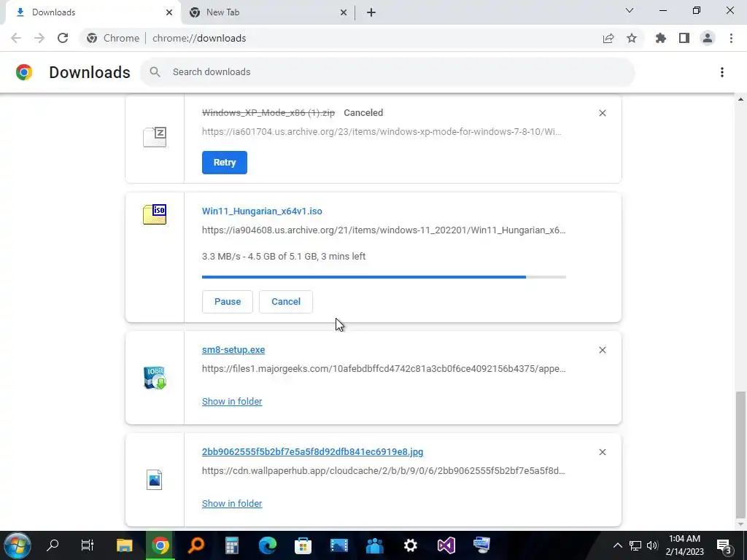Open the Calculator taskbar icon

tap(232, 545)
